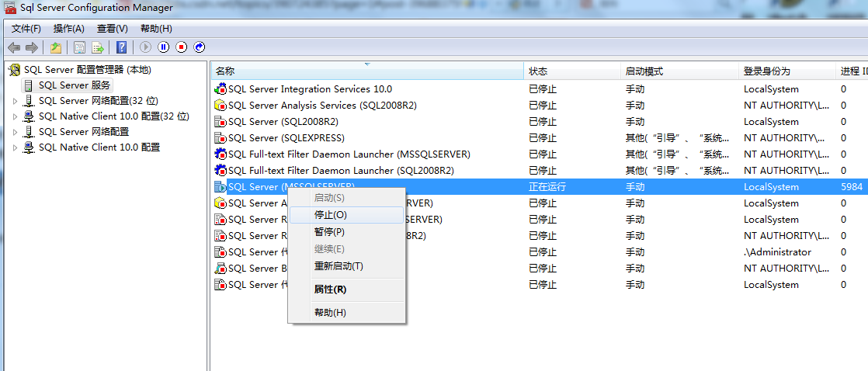The width and height of the screenshot is (868, 371).
Task: Click the red stop service toolbar icon
Action: [182, 47]
